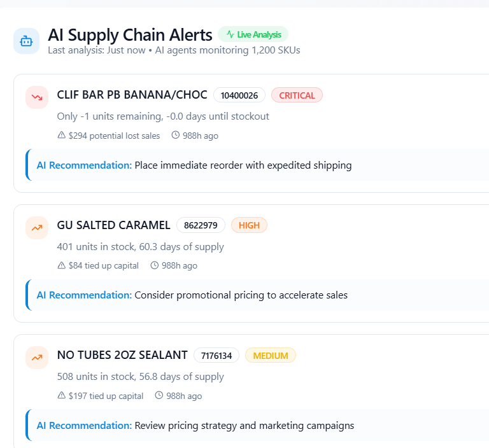Viewport: 489px width, 448px height.
Task: Click the CRITICAL severity badge
Action: click(297, 95)
